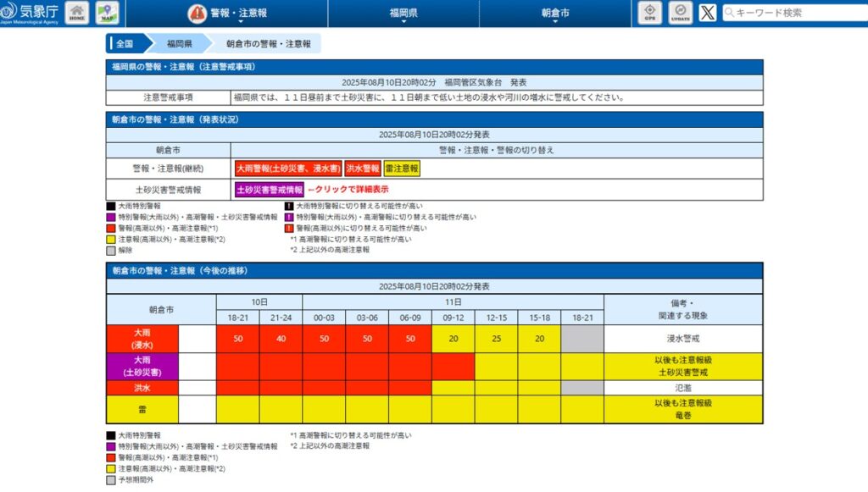The image size is (868, 492).
Task: Click the 00-03 column header
Action: (x=324, y=318)
